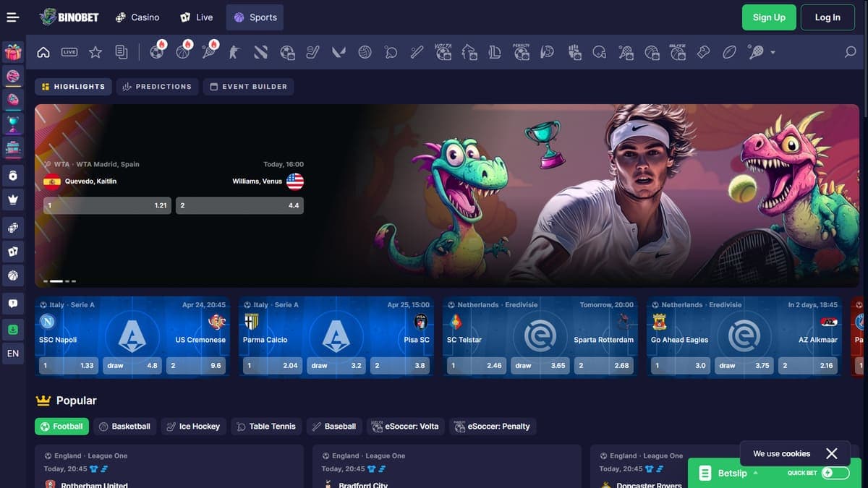Open the tennis promo banner
This screenshot has width=868, height=488.
pos(447,195)
